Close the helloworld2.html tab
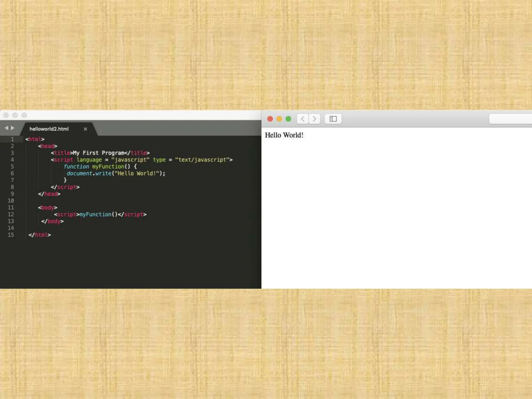The image size is (532, 399). pos(85,129)
